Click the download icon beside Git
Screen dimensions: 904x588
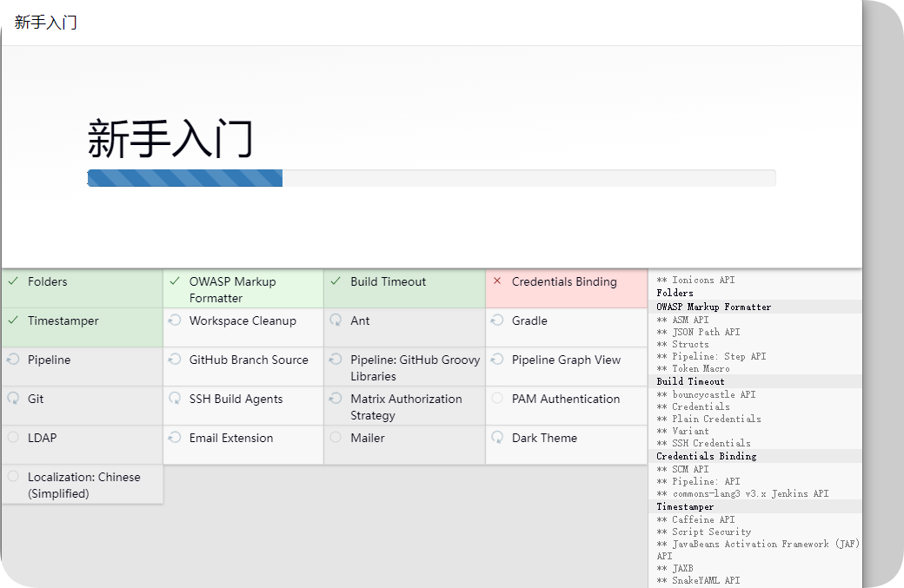(13, 399)
